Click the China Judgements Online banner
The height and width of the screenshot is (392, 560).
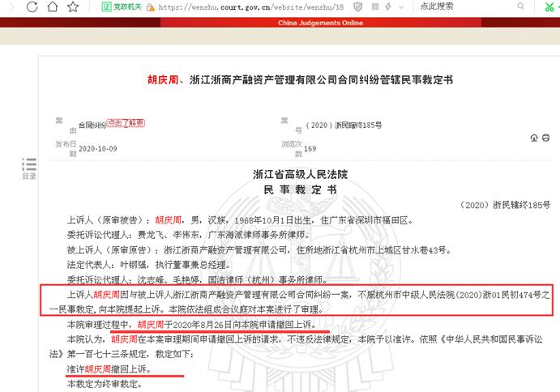320,23
